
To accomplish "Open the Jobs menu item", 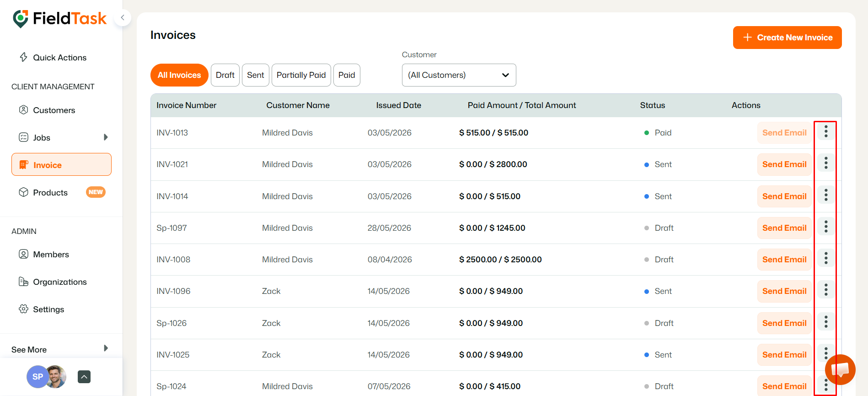I will click(42, 138).
